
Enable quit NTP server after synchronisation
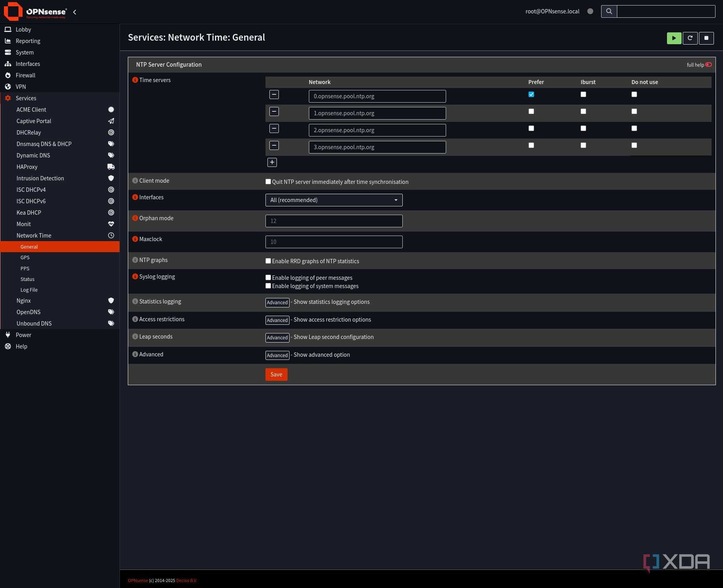268,182
